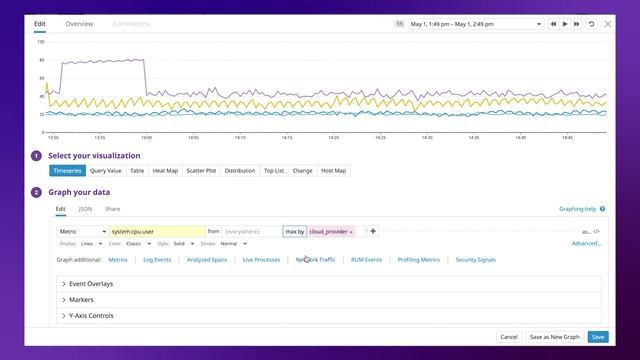Select the Edit sub-tab under Graph your data

point(60,209)
